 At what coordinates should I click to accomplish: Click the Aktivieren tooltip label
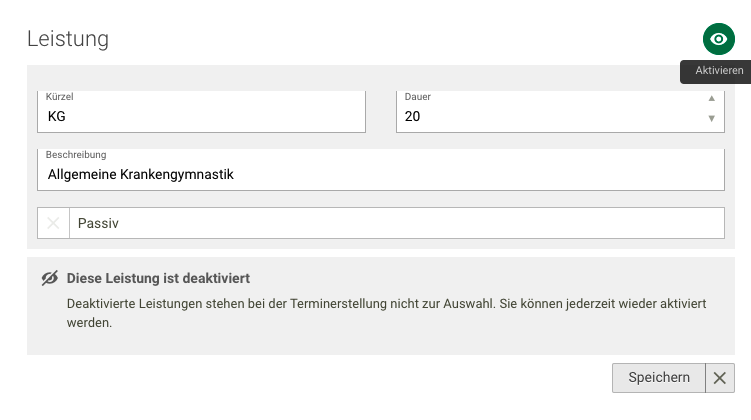pos(719,71)
